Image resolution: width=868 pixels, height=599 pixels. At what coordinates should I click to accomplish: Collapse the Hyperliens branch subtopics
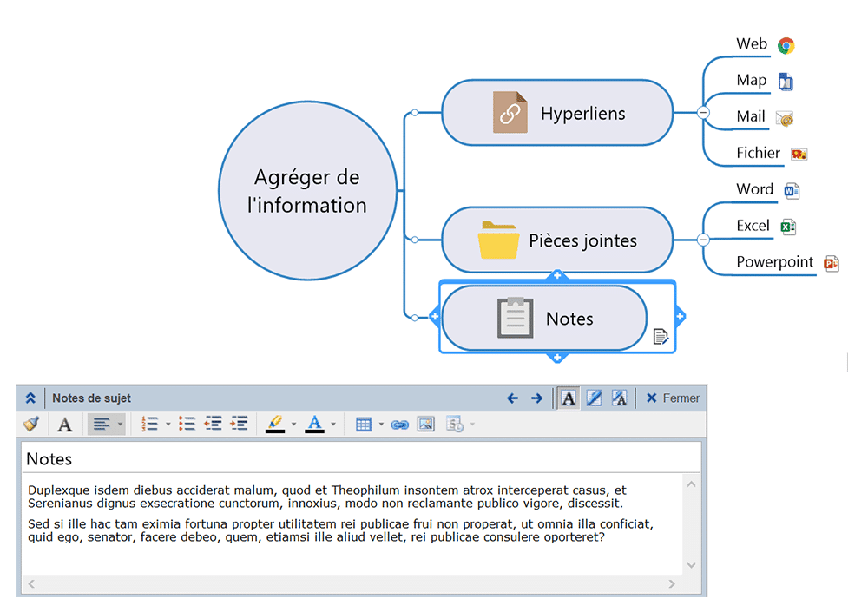[x=703, y=113]
